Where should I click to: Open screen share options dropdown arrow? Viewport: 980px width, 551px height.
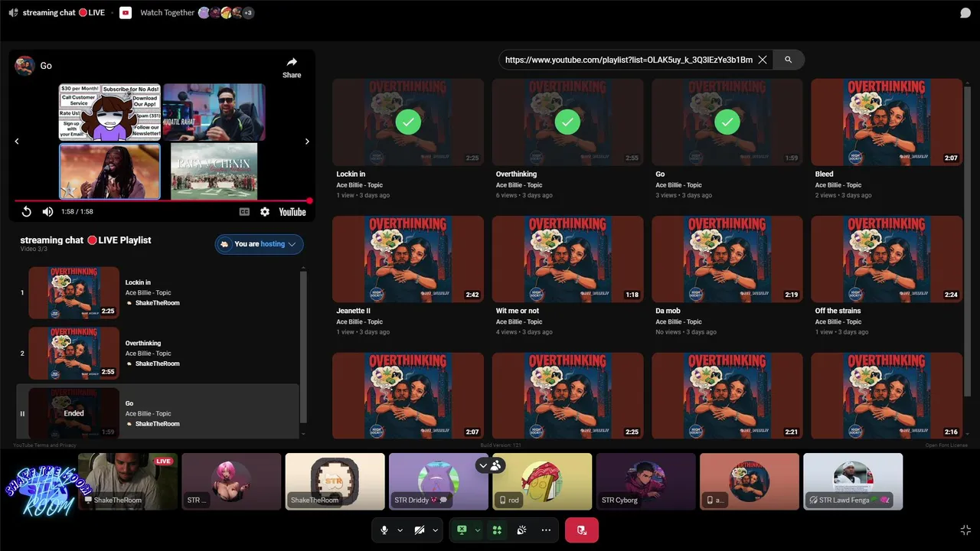click(x=478, y=530)
